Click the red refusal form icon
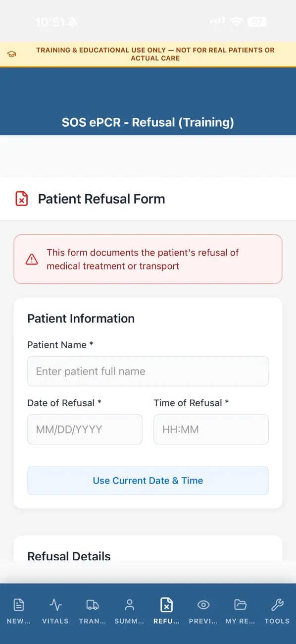Screen dimensions: 296x644 [x=22, y=199]
